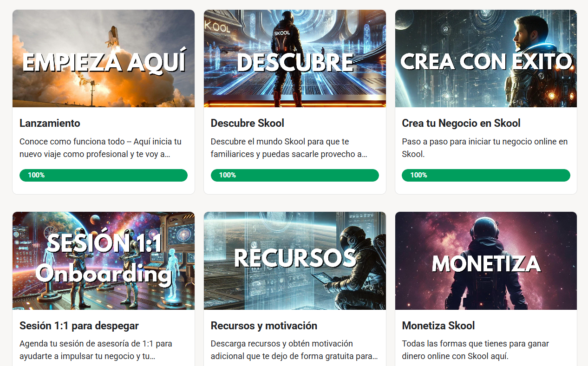Click the Crea tu Negocio en Skool title
The width and height of the screenshot is (588, 366).
tap(461, 123)
